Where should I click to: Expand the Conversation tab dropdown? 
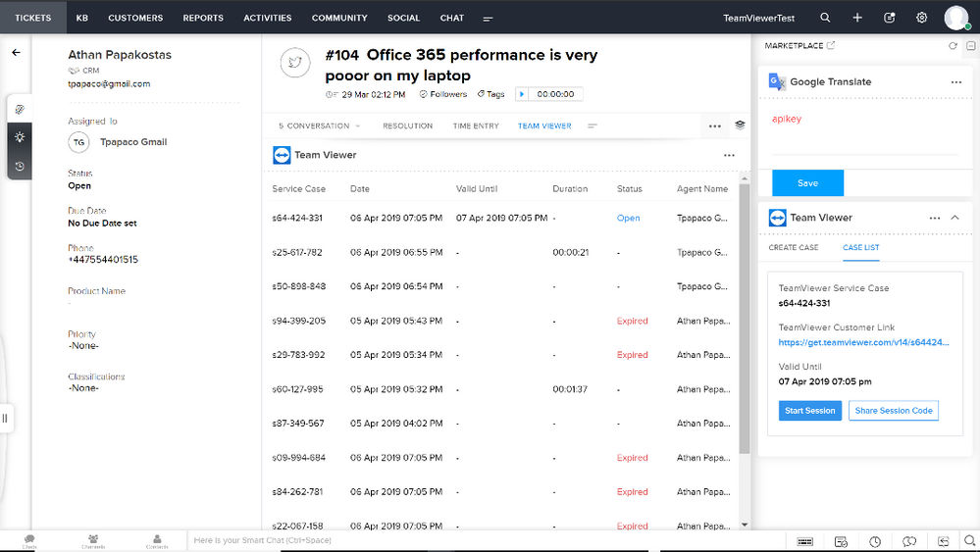(x=358, y=126)
